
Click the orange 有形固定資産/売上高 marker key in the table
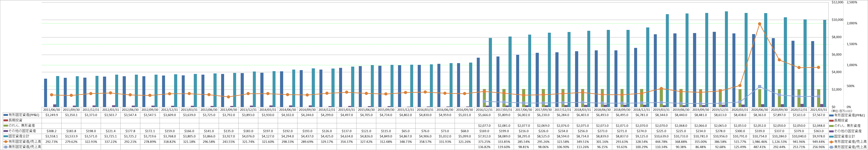[6, 142]
